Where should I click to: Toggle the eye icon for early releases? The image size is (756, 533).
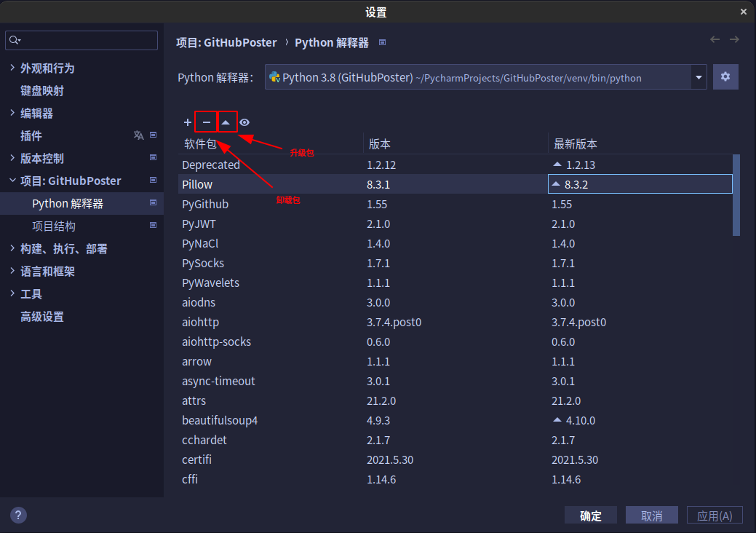pyautogui.click(x=245, y=122)
